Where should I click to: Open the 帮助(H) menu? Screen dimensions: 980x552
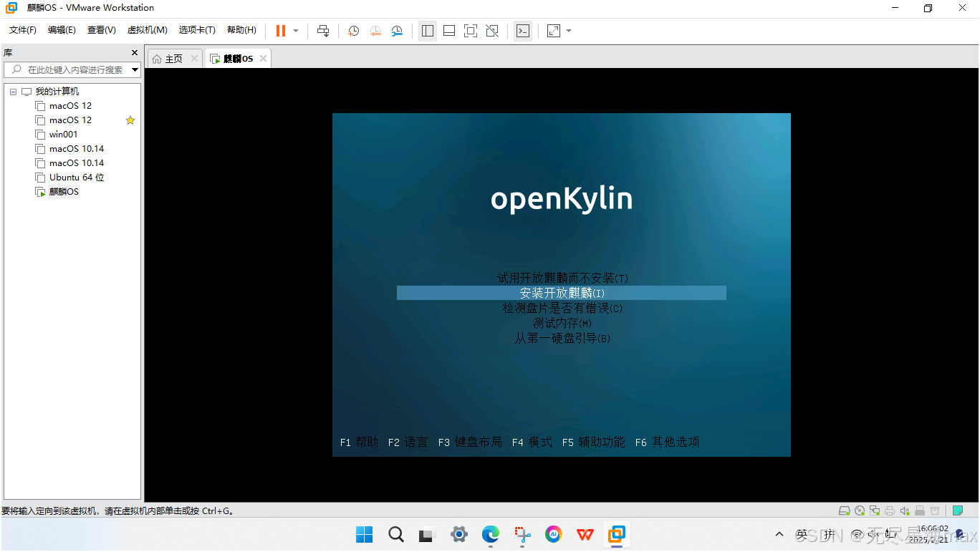(241, 30)
